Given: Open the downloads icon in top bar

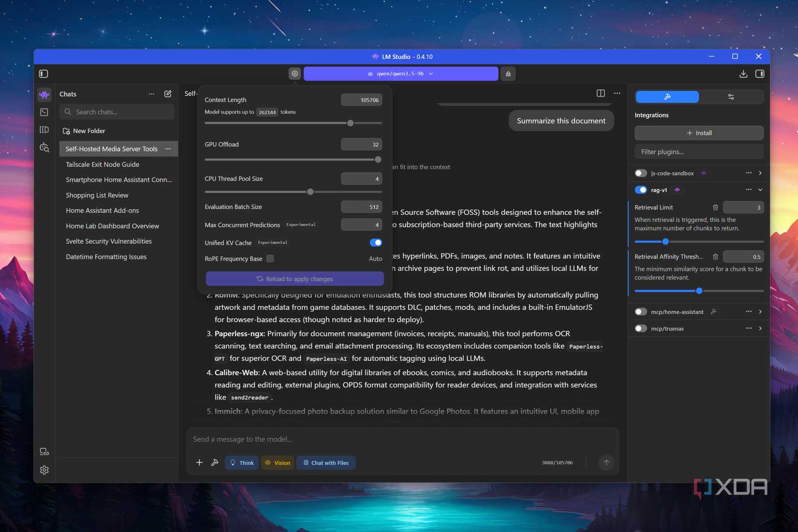Looking at the screenshot, I should click(x=743, y=74).
